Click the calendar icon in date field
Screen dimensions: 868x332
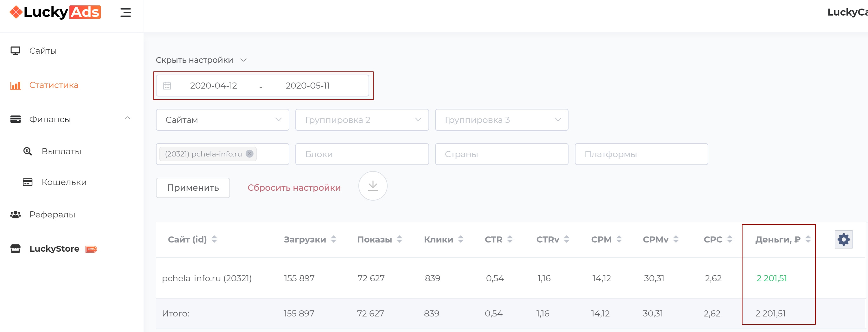click(x=167, y=86)
